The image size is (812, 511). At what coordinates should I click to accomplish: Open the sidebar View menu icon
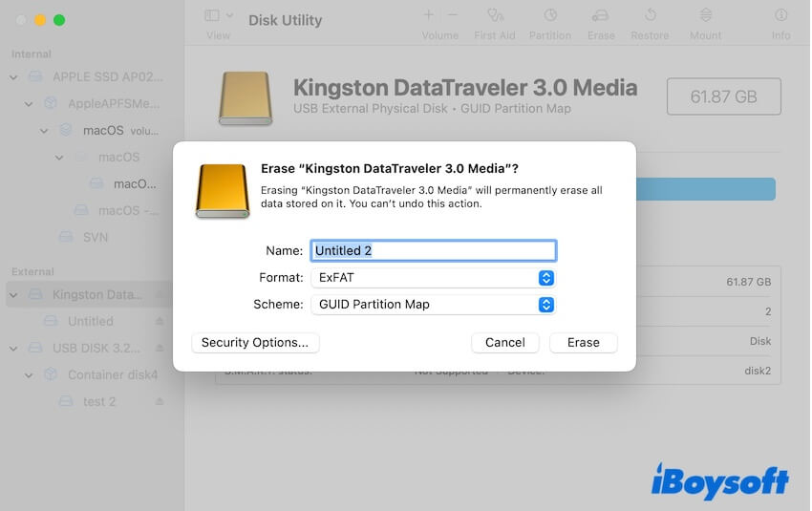point(218,16)
